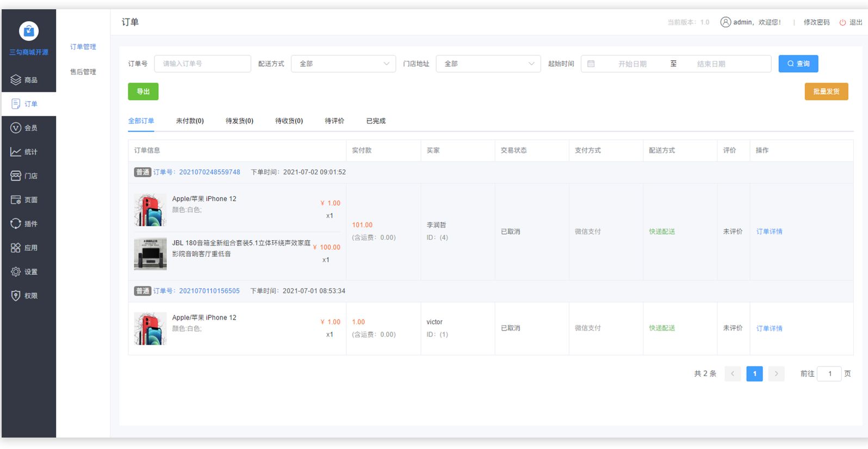The image size is (868, 449).
Task: Click the 退出 logout power icon
Action: pyautogui.click(x=842, y=22)
